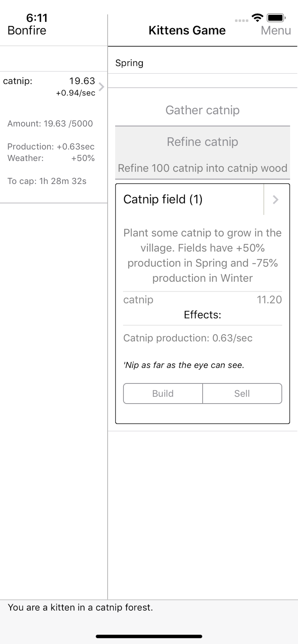This screenshot has width=298, height=644.
Task: Tap the kitten forest log message
Action: pos(80,607)
